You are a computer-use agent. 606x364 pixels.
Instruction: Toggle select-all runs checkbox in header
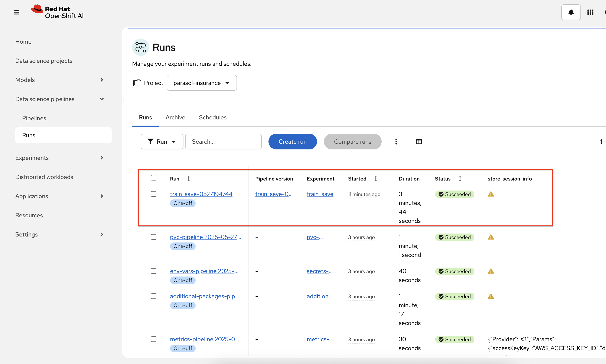click(x=153, y=178)
